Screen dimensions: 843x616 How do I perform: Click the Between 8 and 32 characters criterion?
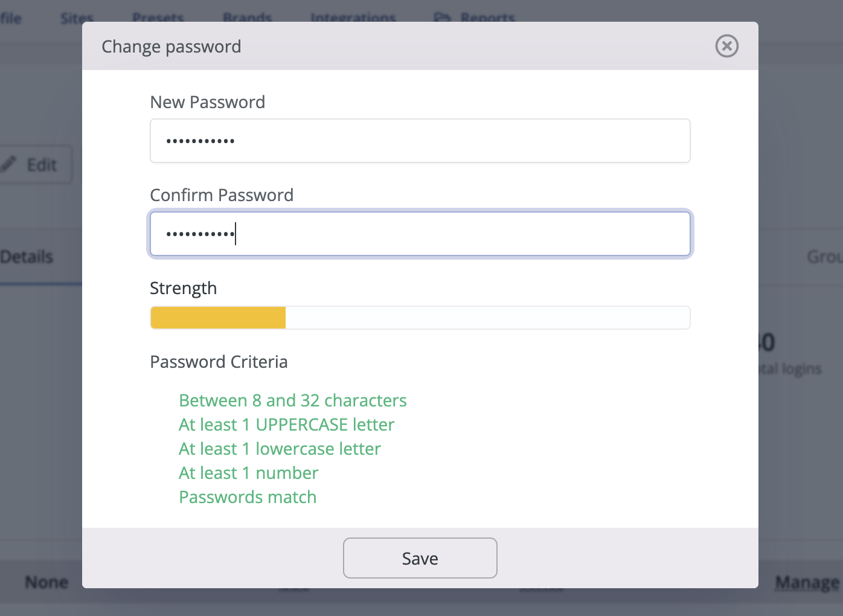pos(292,400)
